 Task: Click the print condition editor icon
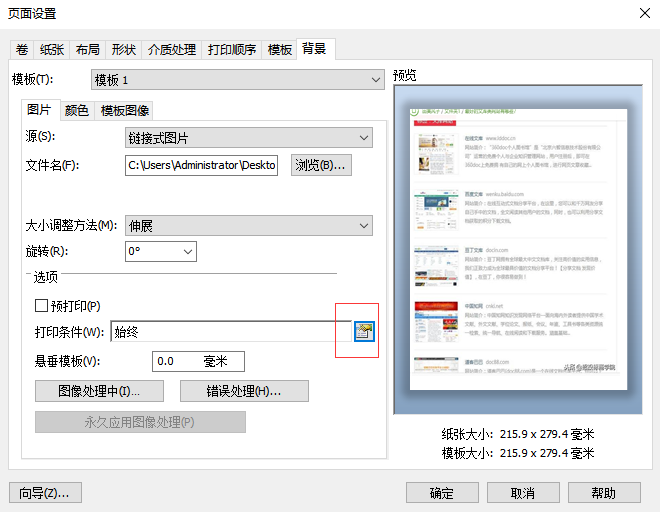(x=364, y=331)
